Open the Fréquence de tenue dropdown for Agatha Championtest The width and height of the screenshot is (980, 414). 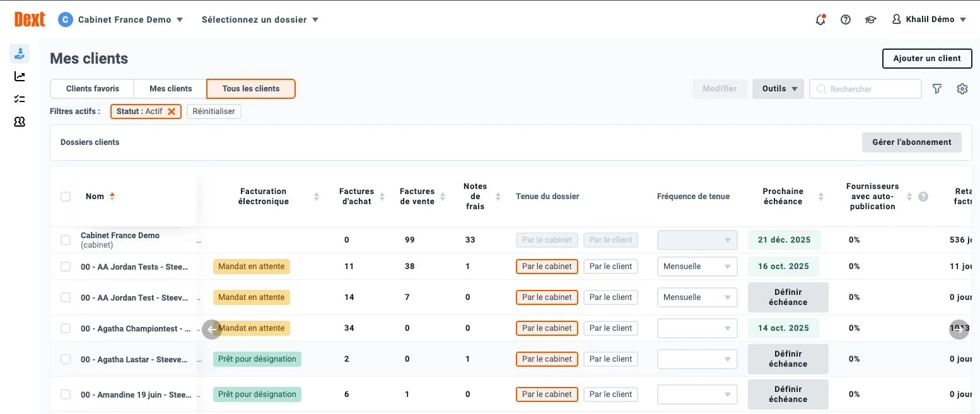tap(697, 328)
